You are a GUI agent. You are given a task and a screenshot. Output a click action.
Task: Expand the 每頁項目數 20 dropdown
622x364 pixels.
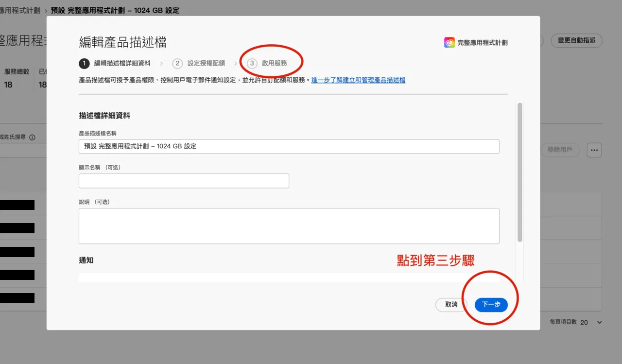click(x=591, y=322)
